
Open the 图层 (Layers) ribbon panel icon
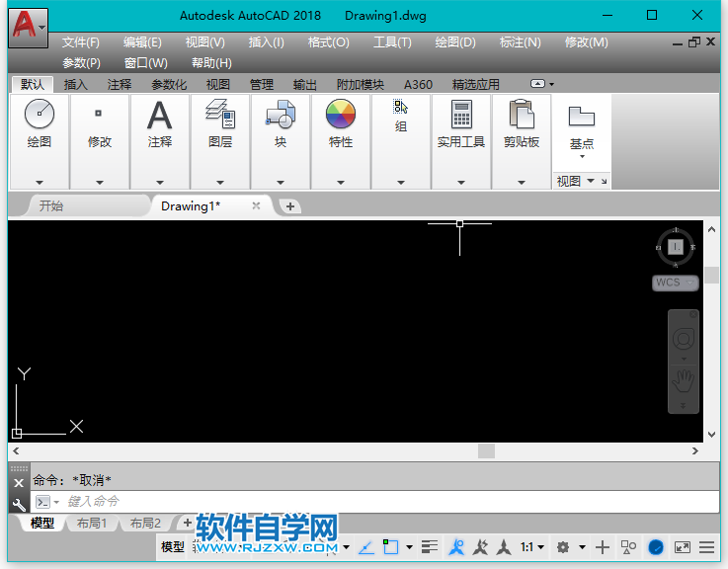(x=220, y=114)
